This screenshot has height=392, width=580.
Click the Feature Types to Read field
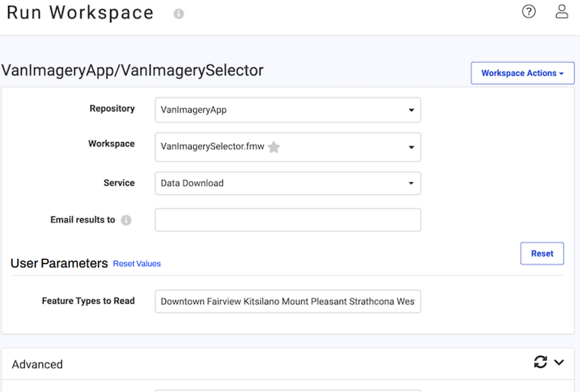288,301
